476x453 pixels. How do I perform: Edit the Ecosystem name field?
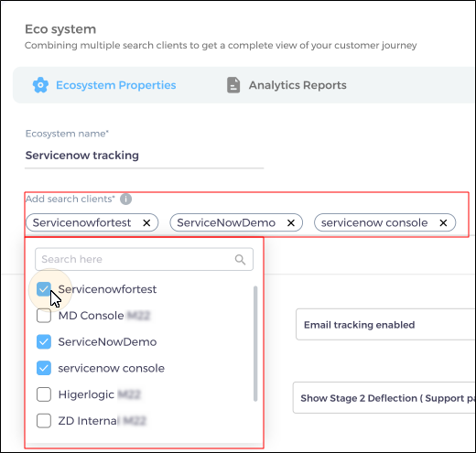pos(144,156)
